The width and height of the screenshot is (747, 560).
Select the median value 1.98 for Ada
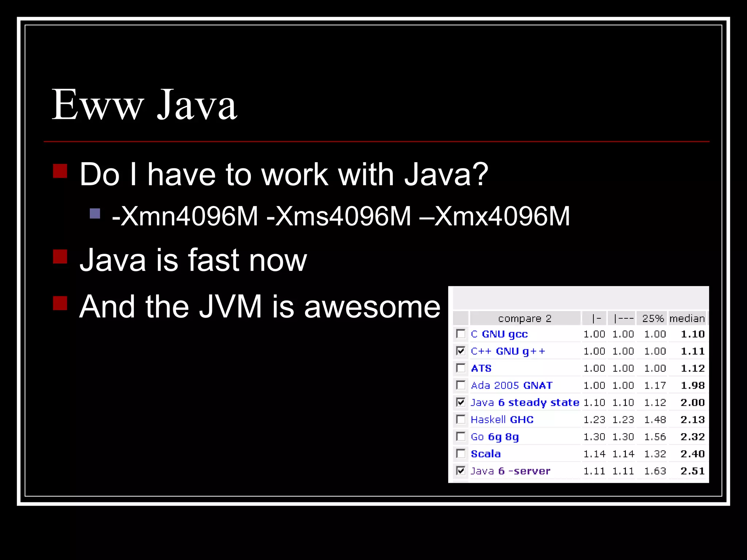(693, 385)
